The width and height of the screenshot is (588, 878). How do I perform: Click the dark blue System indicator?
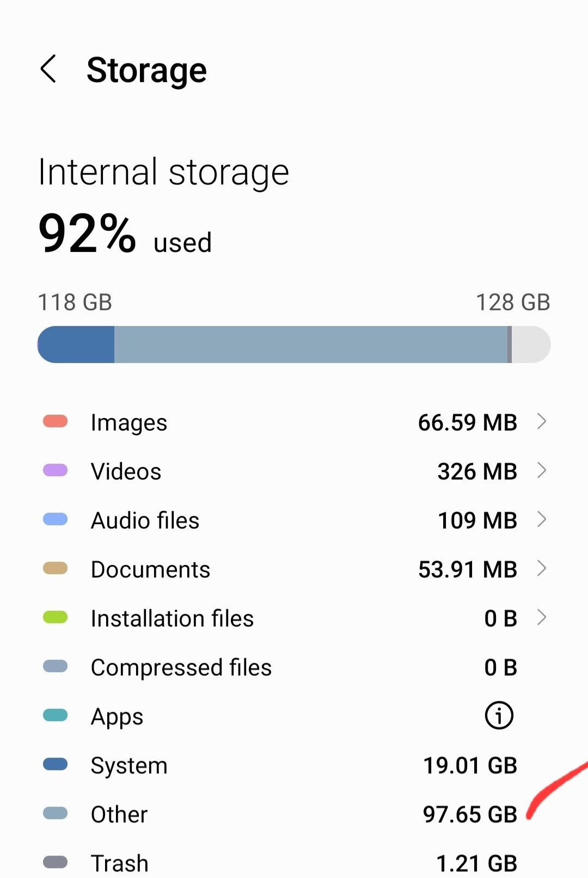click(55, 764)
